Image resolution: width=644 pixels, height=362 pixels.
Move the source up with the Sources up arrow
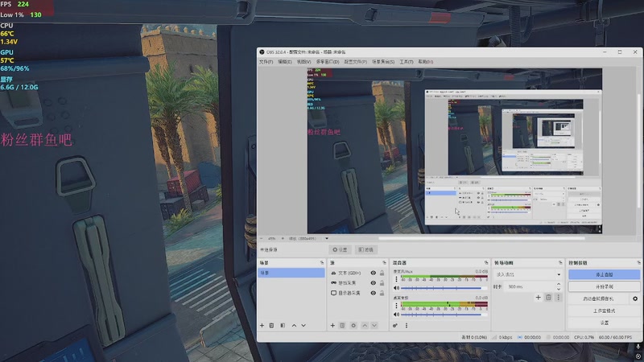pos(365,326)
